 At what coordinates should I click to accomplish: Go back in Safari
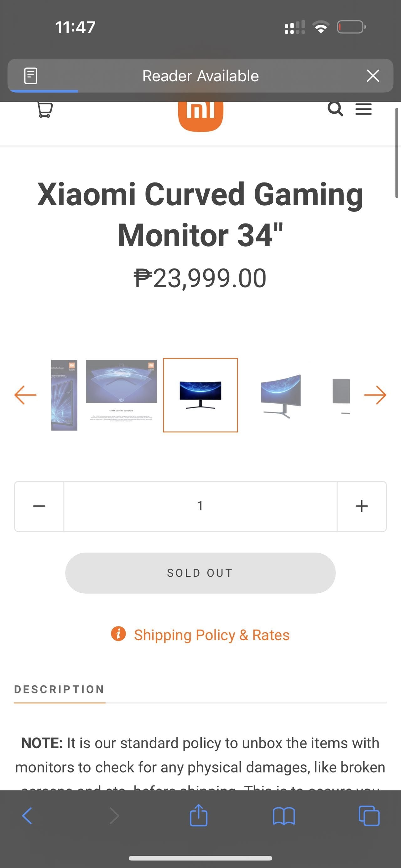coord(27,816)
